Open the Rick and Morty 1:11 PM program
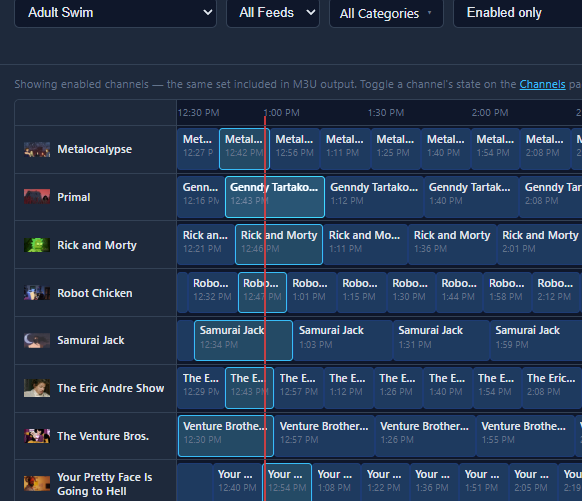 [365, 245]
